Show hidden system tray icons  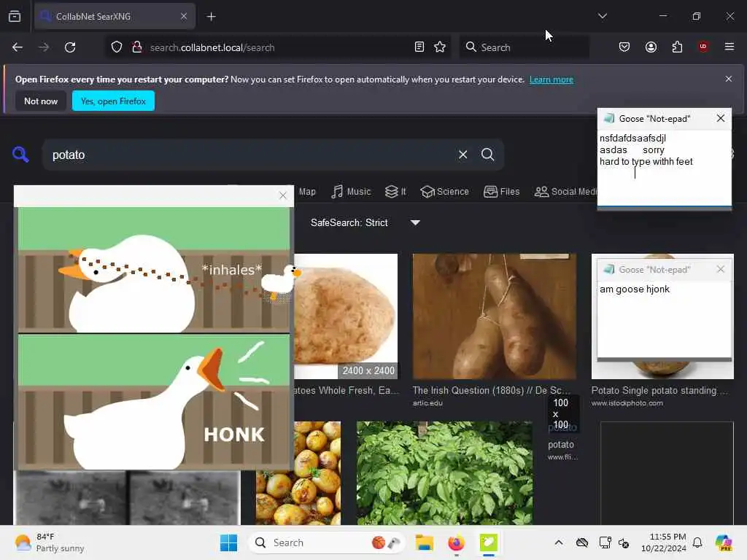tap(559, 542)
